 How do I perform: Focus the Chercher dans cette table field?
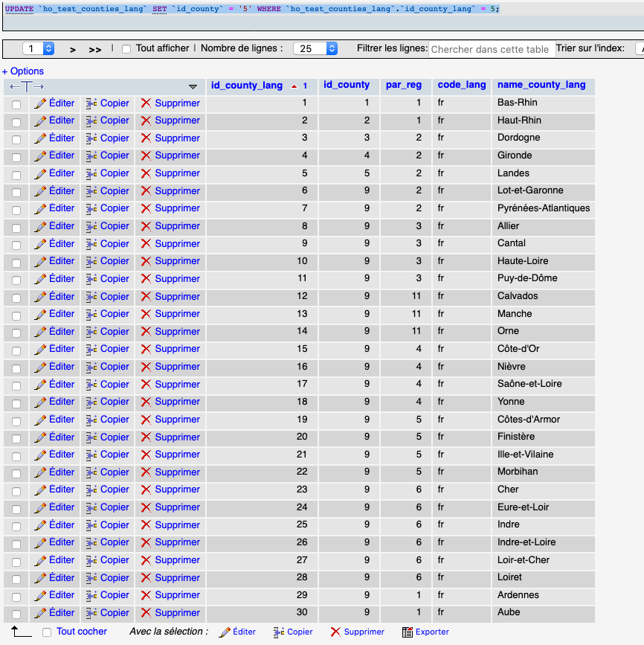point(492,49)
